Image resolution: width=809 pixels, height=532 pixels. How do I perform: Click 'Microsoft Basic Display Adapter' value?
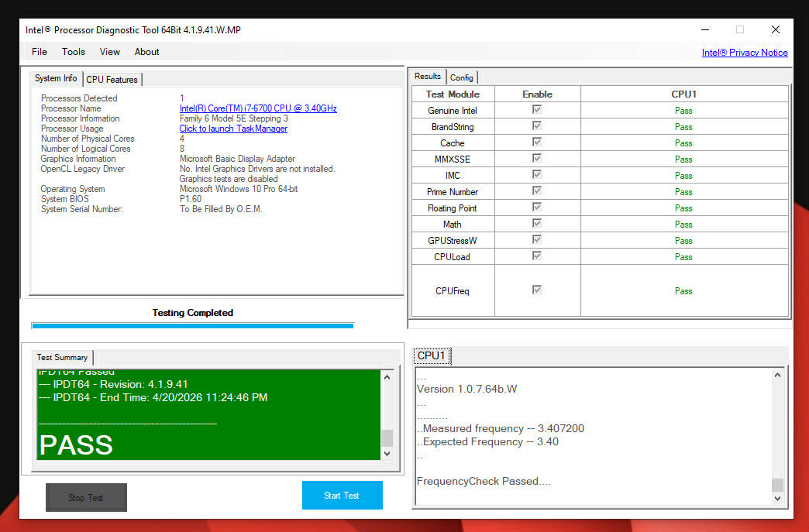[237, 159]
